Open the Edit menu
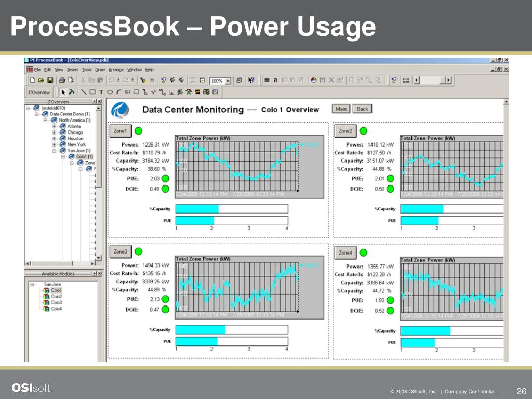 [47, 70]
